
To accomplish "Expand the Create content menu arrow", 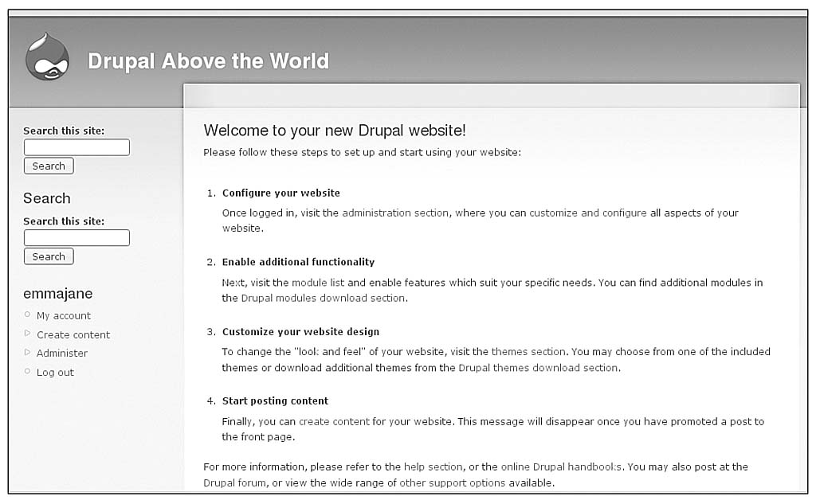I will click(x=28, y=334).
